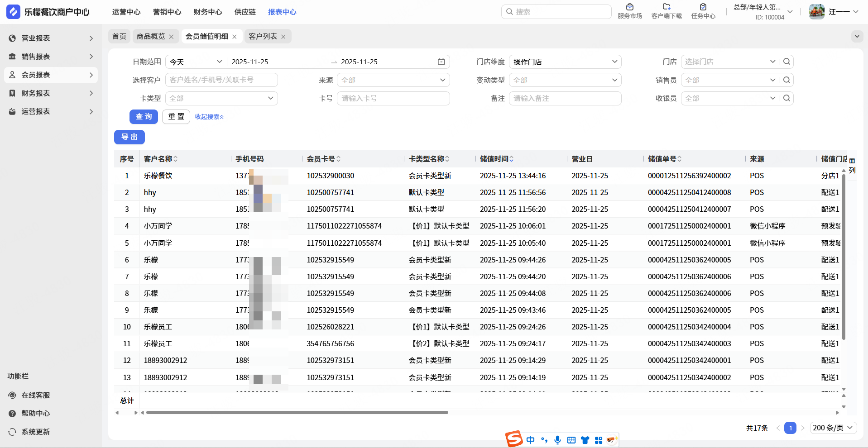Open the 变动类型 dropdown
Screen dimensions: 868x448
[565, 80]
